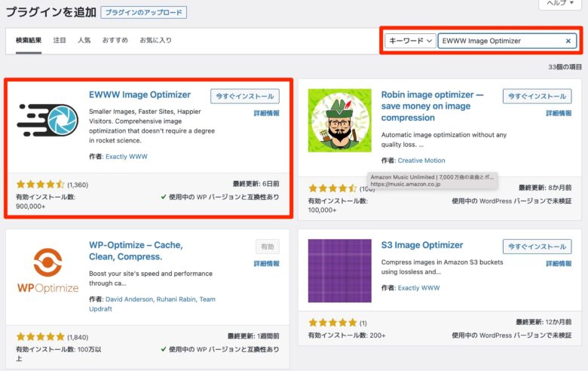This screenshot has width=588, height=371.
Task: Click the compatibility checkmark on WP-Optimize card
Action: pos(164,349)
